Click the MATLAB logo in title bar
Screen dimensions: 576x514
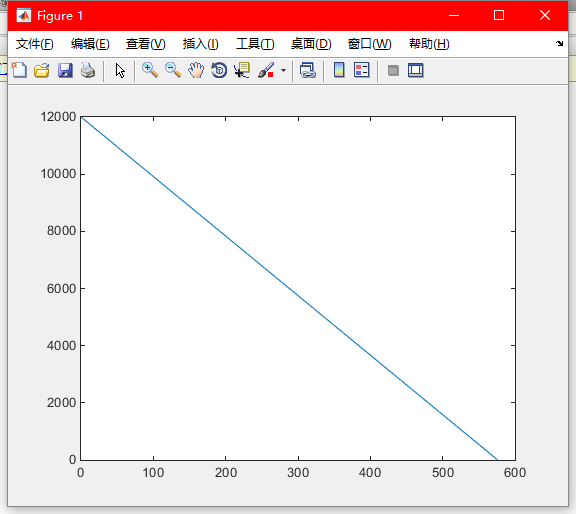coord(24,16)
